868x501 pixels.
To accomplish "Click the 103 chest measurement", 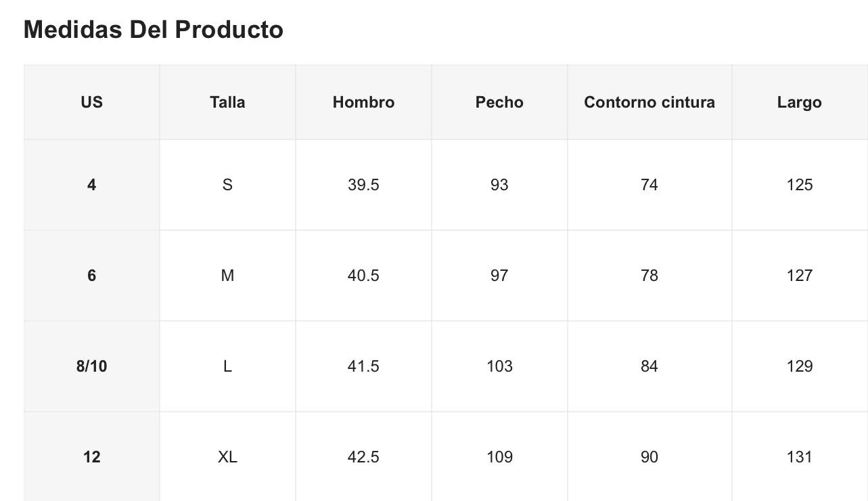I will tap(499, 366).
